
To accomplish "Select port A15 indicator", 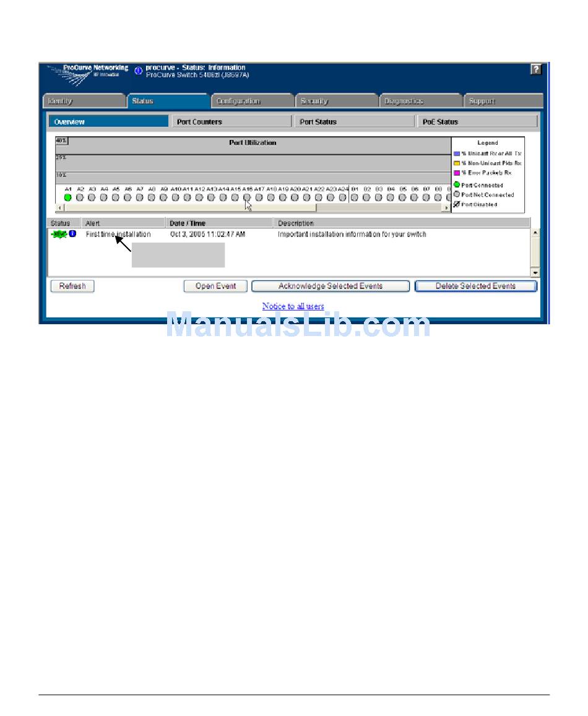I will coord(235,197).
